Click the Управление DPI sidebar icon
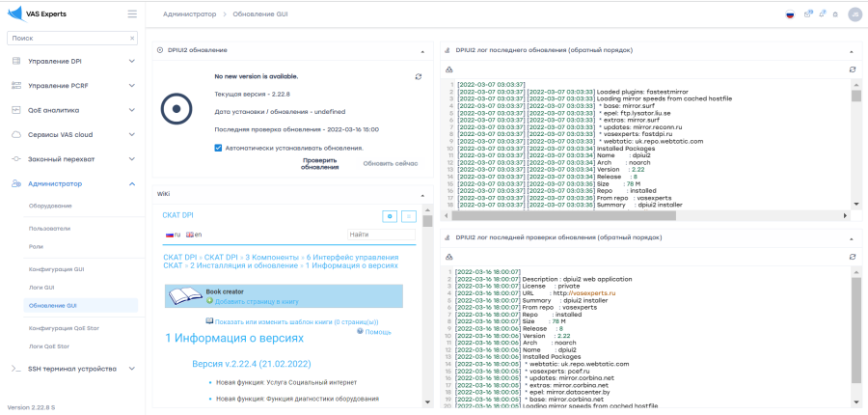This screenshot has width=868, height=415. 16,61
